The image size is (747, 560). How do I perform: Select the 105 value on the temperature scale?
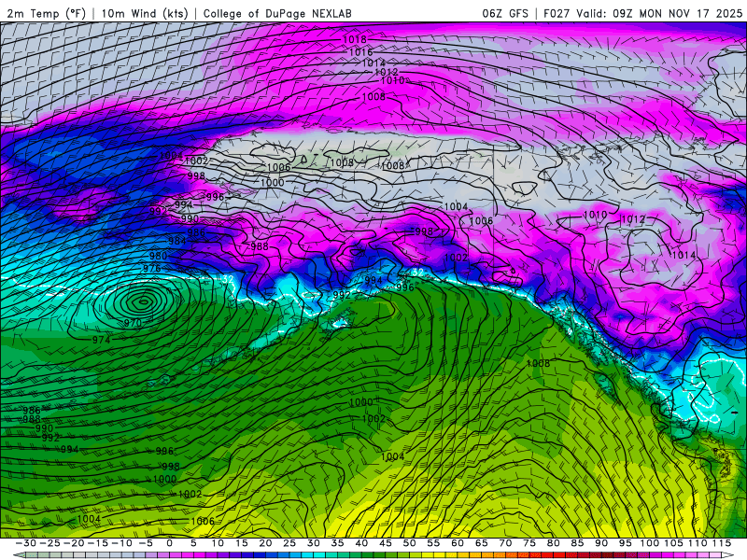coord(673,543)
